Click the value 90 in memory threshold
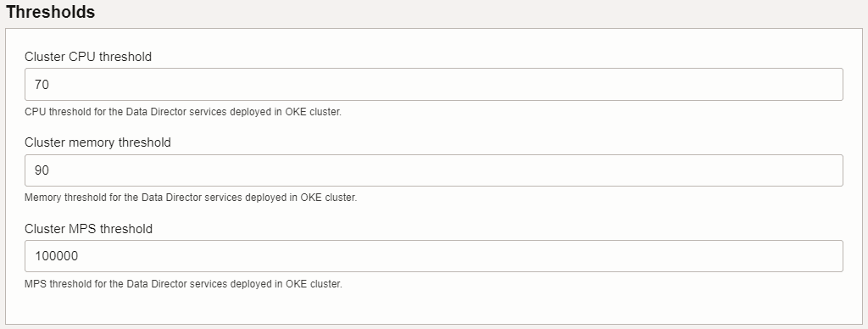 click(42, 170)
